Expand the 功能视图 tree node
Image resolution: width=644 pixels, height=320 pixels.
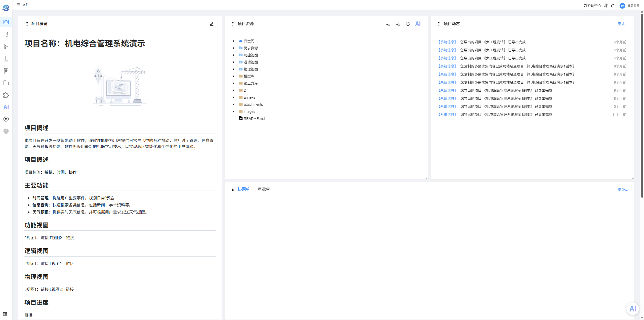233,55
